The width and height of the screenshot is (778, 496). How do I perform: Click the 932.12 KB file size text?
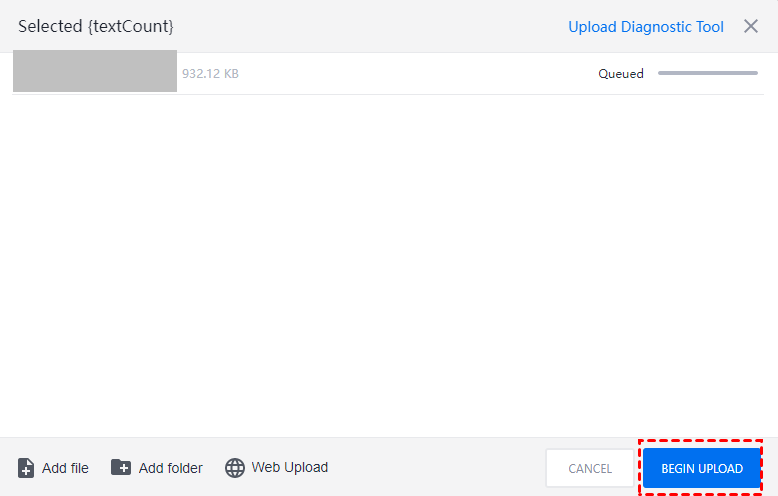point(210,74)
